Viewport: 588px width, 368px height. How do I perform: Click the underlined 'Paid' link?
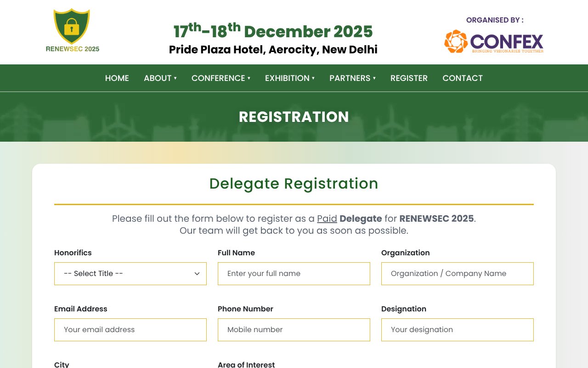pos(327,218)
